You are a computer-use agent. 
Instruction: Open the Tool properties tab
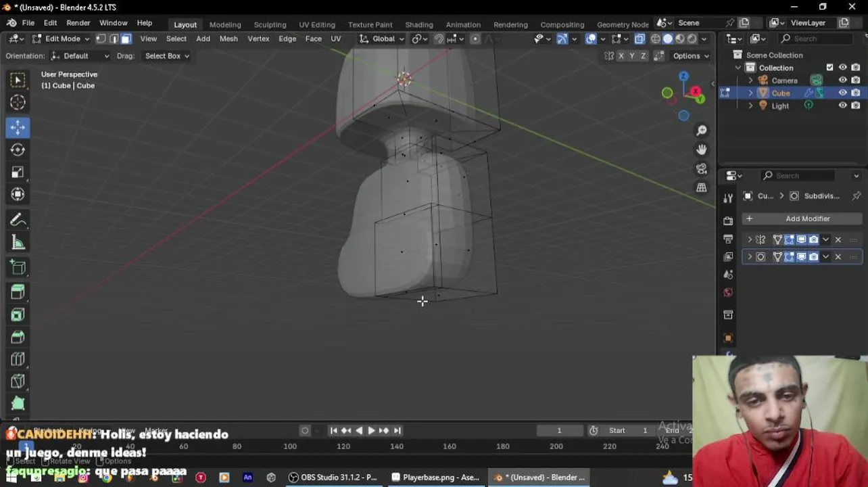click(728, 198)
